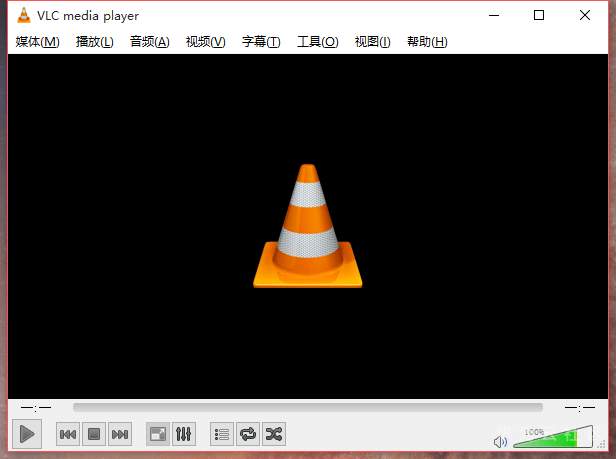The width and height of the screenshot is (616, 459).
Task: Open the 视图(I) menu
Action: tap(372, 42)
